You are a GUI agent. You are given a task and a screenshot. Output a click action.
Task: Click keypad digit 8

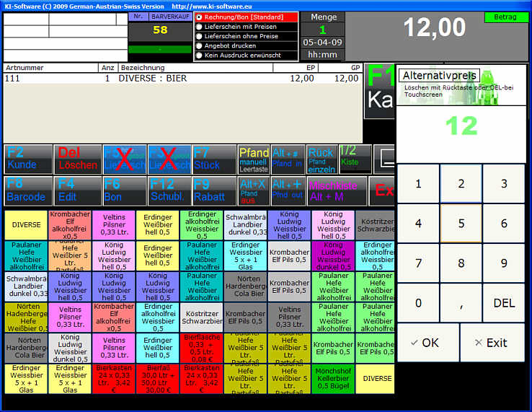(x=461, y=263)
